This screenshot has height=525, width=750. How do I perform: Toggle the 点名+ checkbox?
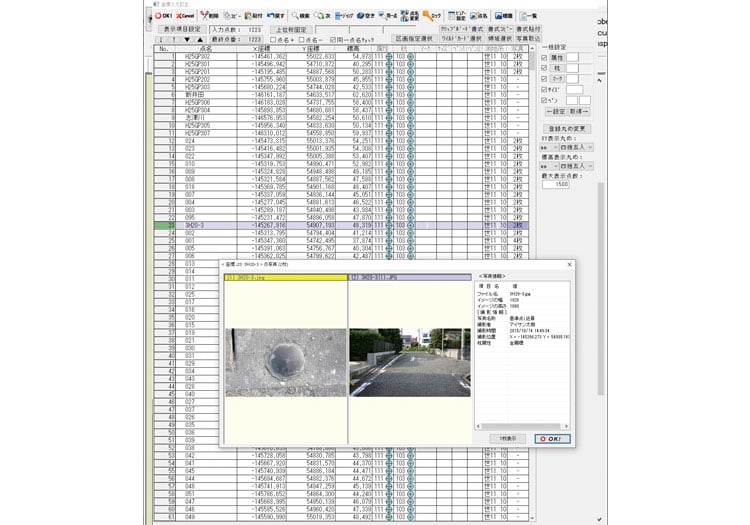point(273,40)
